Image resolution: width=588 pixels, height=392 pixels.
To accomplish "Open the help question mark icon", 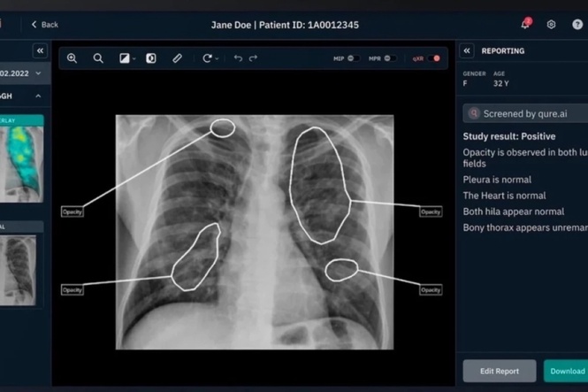I will point(577,25).
